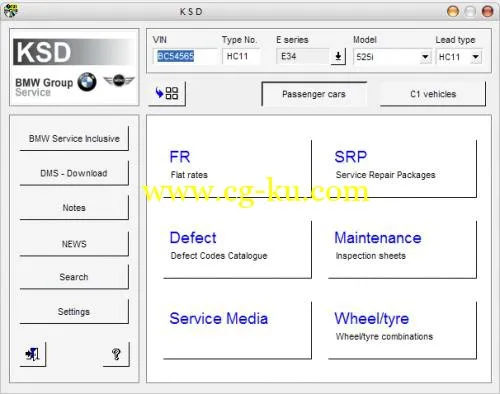
Task: Open the Settings panel
Action: point(74,312)
